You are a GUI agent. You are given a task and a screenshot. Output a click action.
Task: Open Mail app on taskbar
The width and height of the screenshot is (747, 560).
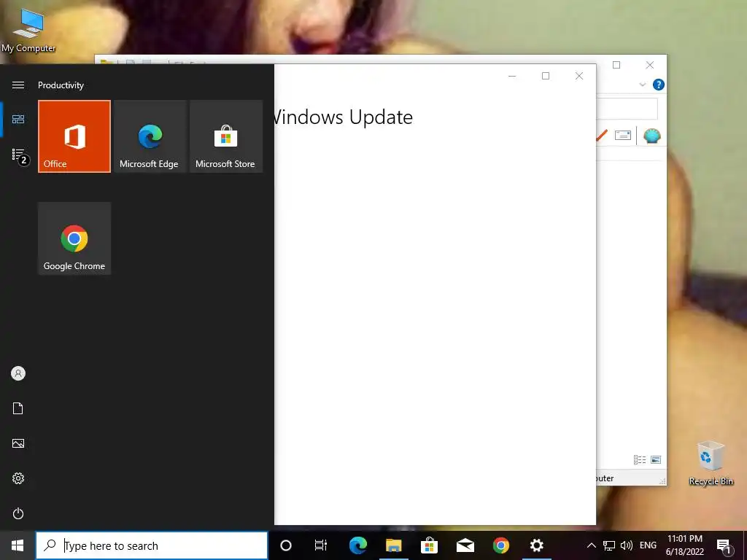tap(465, 545)
